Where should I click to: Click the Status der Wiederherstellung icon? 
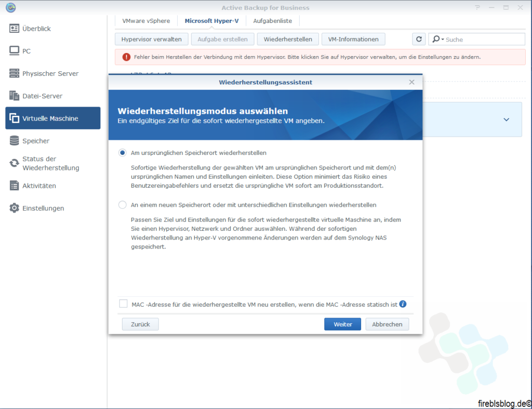click(14, 163)
